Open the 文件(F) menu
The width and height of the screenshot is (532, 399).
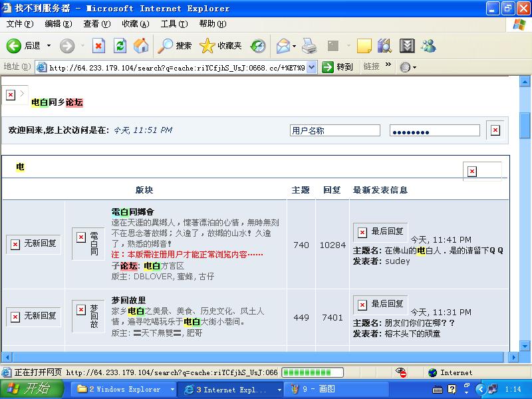(19, 24)
